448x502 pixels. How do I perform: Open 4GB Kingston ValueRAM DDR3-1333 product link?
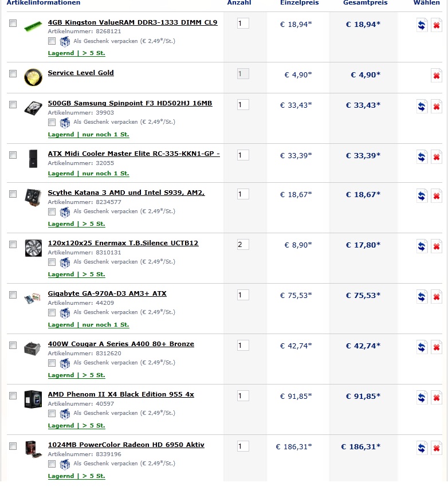132,22
